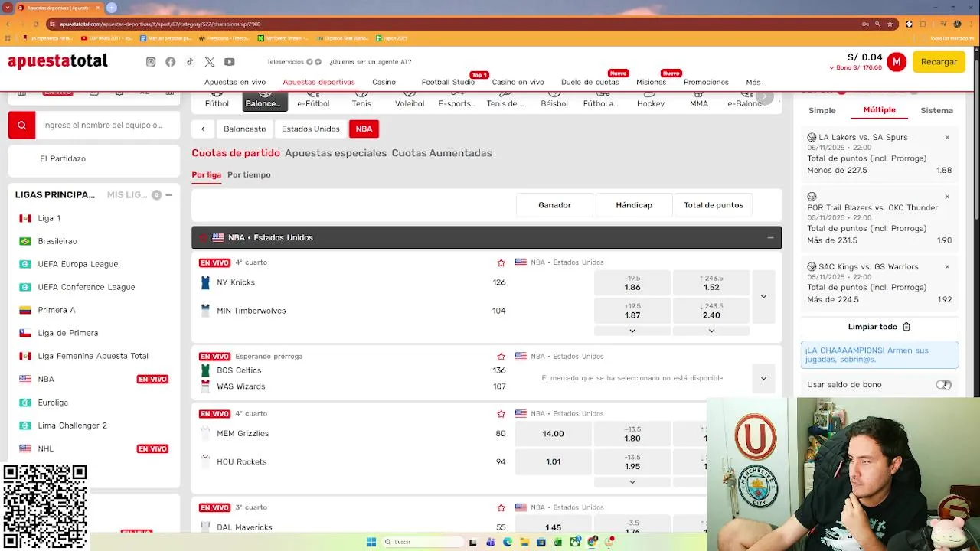This screenshot has height=551, width=980.
Task: Click the red search magnifier button
Action: point(21,125)
